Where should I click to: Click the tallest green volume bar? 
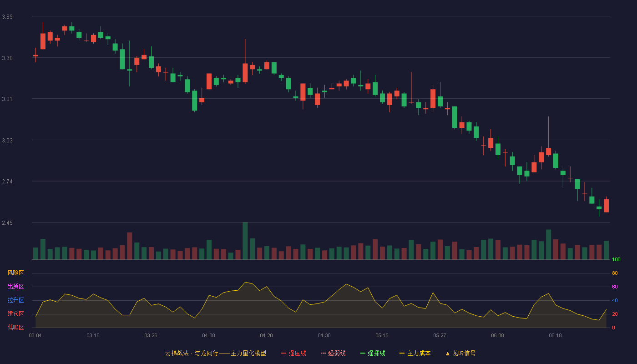245,241
